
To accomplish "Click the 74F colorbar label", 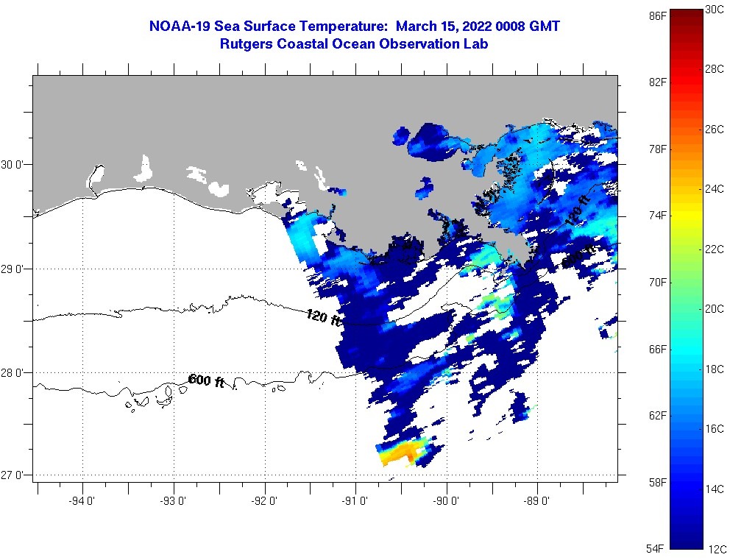I will (657, 216).
